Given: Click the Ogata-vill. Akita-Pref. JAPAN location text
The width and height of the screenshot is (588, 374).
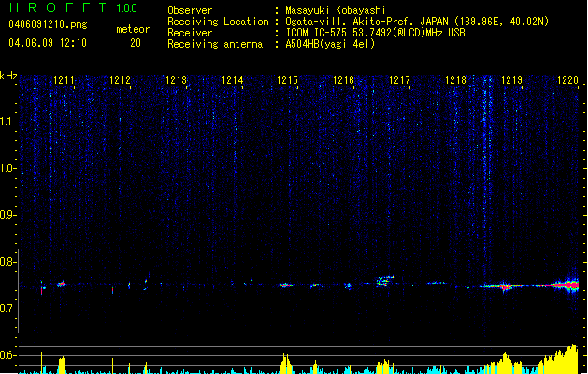Looking at the screenshot, I should click(x=417, y=22).
